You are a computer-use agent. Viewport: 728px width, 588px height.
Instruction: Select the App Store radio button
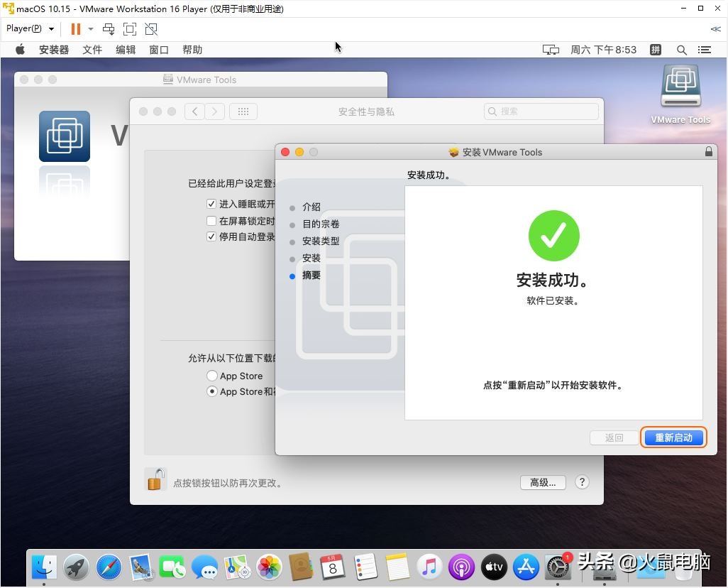click(x=212, y=376)
